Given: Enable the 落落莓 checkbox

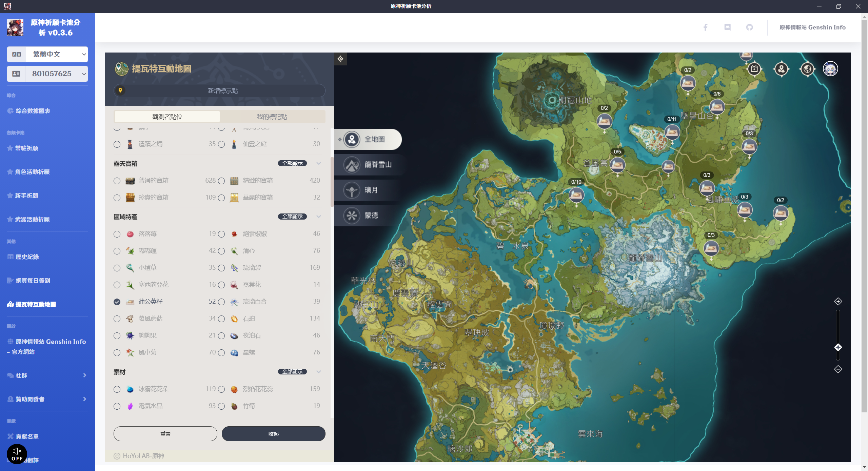Looking at the screenshot, I should [x=117, y=234].
